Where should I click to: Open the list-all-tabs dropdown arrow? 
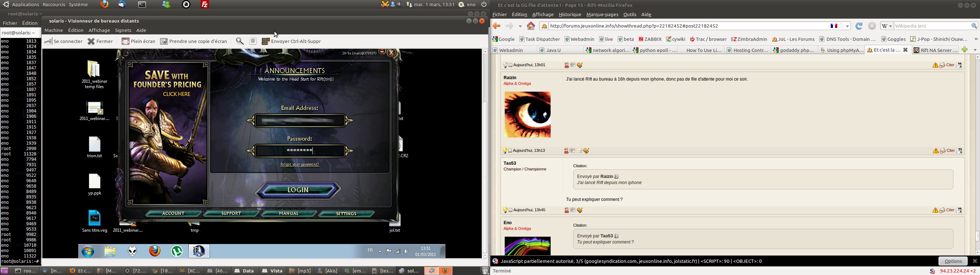tap(975, 50)
